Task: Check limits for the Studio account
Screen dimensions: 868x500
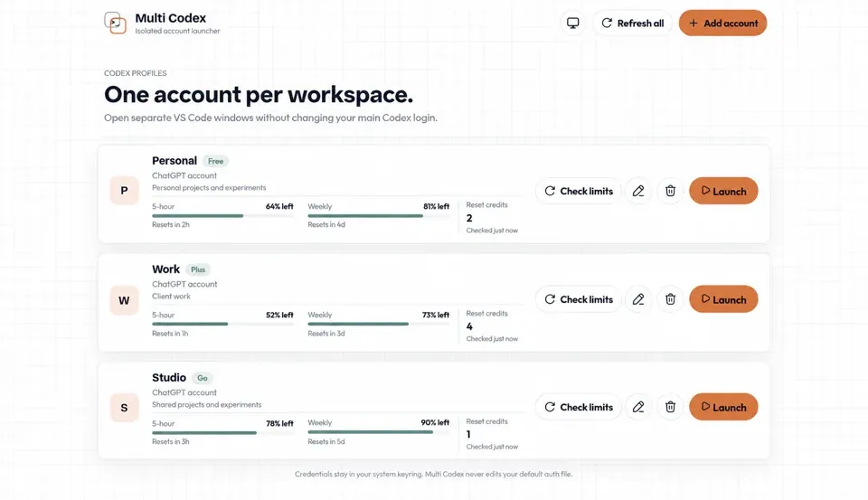Action: 579,407
